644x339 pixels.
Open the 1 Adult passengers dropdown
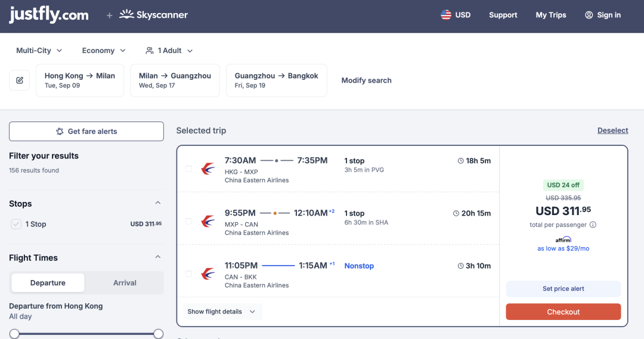tap(169, 51)
